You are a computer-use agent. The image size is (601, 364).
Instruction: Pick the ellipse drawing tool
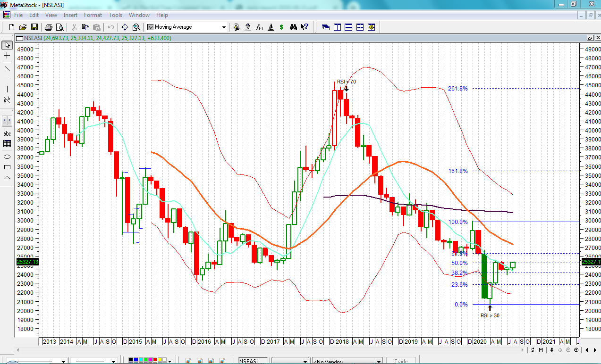click(x=7, y=157)
